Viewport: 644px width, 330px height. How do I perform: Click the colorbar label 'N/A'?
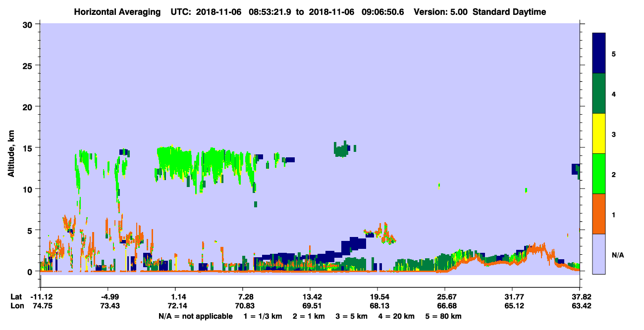[x=617, y=255]
